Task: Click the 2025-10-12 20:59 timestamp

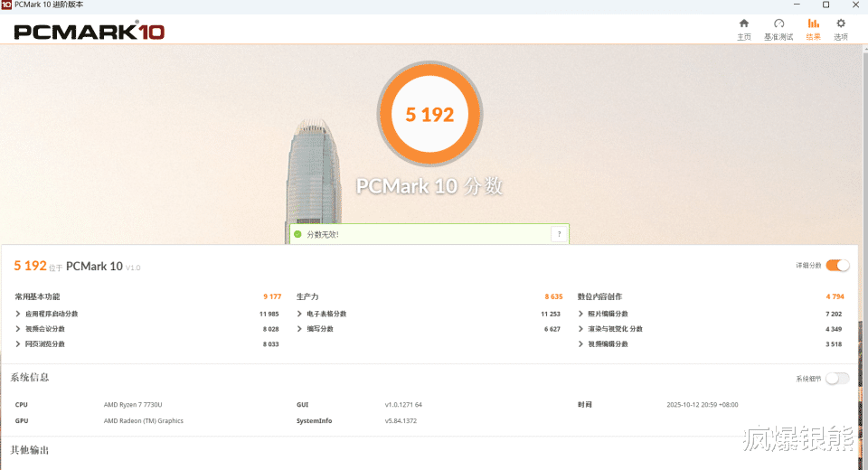Action: [x=702, y=405]
